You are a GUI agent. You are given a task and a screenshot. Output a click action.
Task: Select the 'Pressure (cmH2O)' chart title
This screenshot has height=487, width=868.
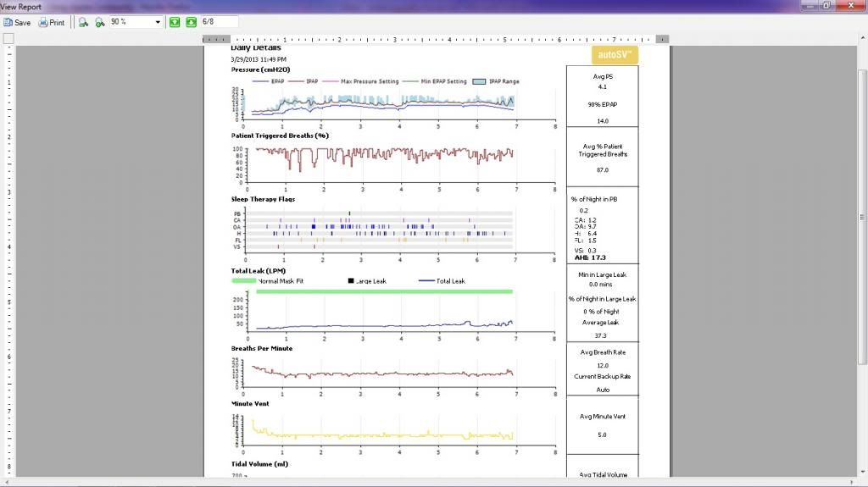pos(260,69)
